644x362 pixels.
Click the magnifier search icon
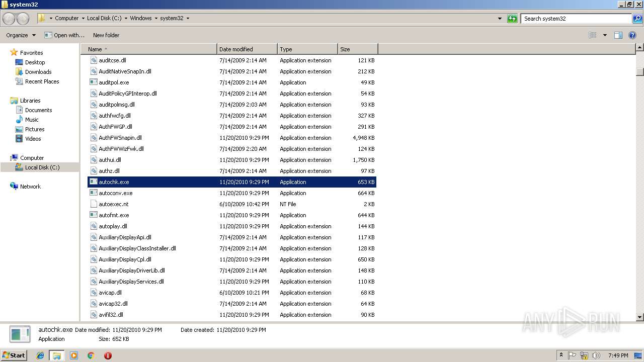[637, 19]
